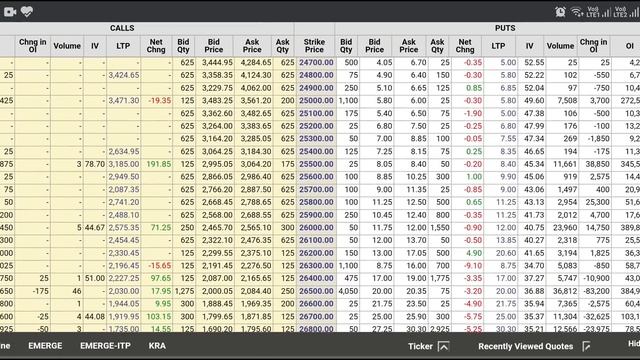Open strike price 24700.00 link
The height and width of the screenshot is (360, 640).
tap(316, 62)
